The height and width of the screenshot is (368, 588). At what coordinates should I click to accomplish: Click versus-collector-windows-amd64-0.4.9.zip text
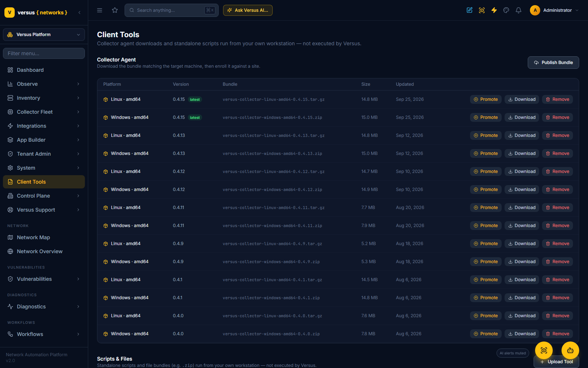tap(271, 262)
